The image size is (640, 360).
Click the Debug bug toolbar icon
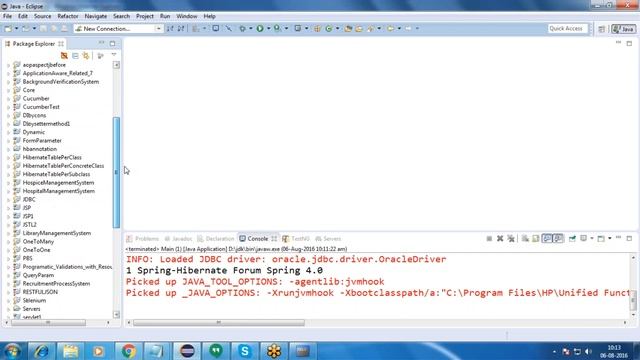pos(242,29)
